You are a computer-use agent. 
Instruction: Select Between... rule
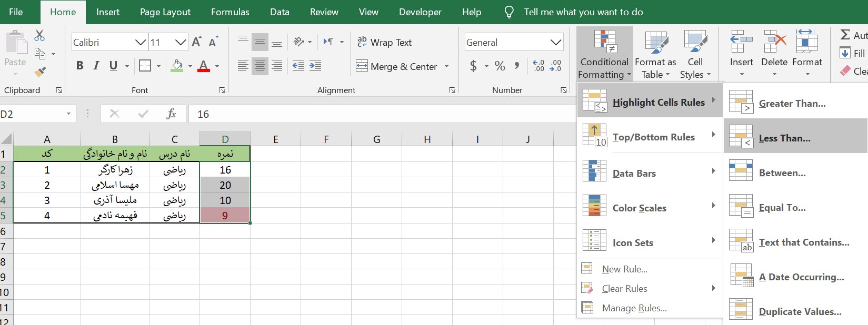(x=796, y=172)
